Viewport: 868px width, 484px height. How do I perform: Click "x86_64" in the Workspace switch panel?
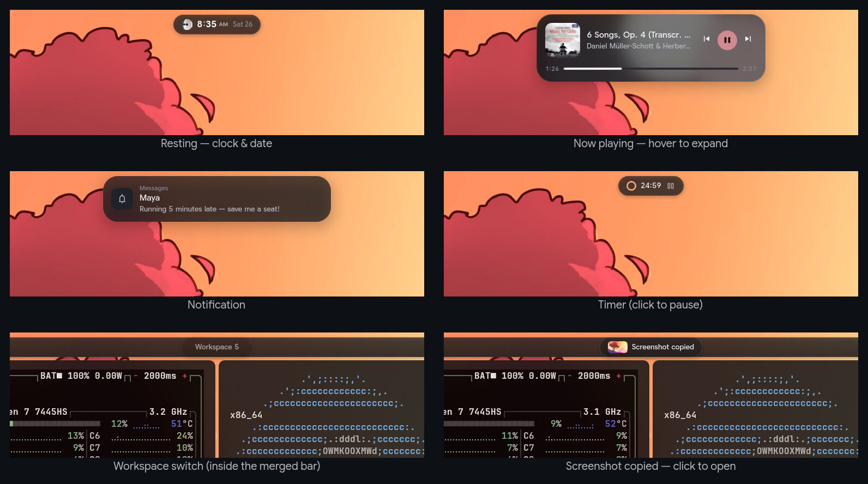tap(246, 415)
